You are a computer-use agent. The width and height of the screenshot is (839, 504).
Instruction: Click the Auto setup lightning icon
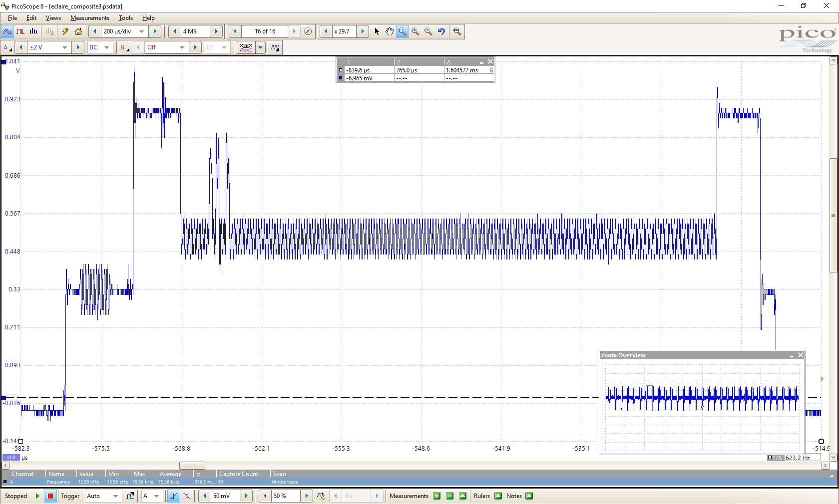[65, 31]
